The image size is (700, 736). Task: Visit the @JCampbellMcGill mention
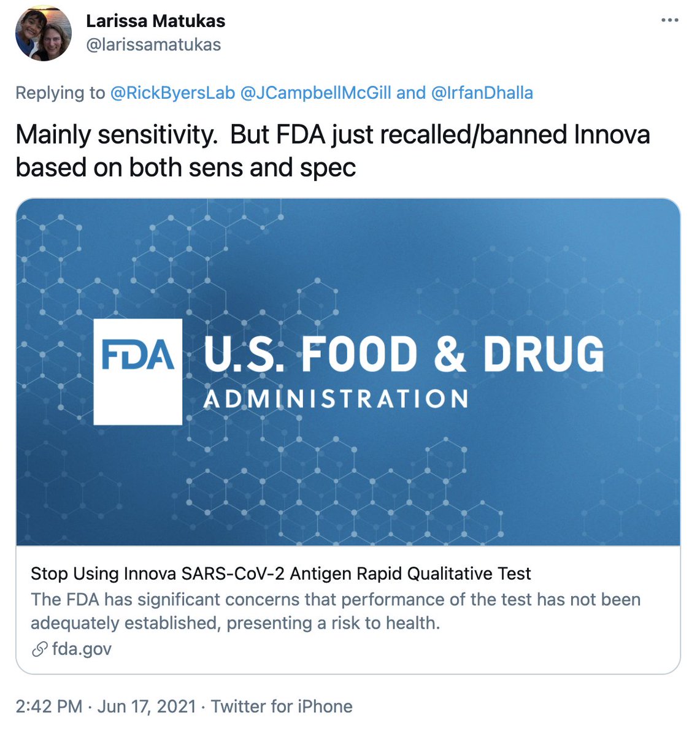coord(315,93)
